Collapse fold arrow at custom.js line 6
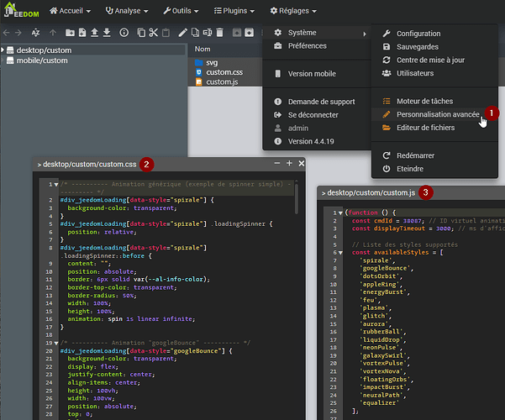505x420 pixels. click(340, 253)
